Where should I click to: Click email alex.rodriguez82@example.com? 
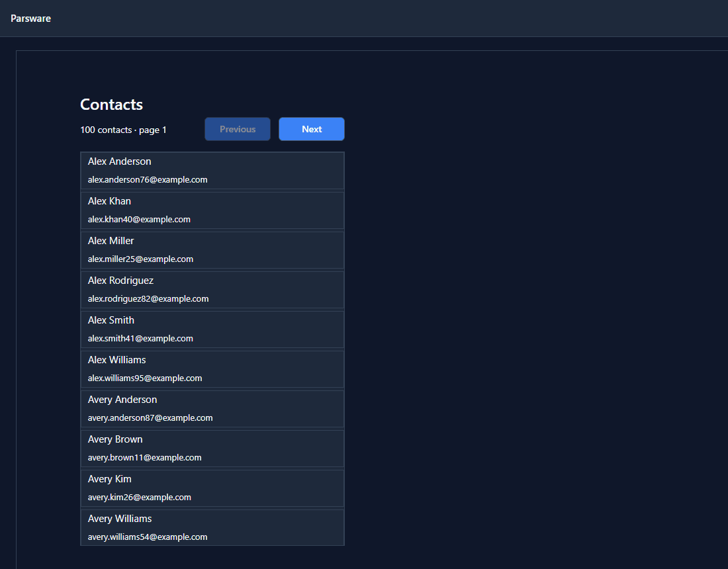(148, 299)
